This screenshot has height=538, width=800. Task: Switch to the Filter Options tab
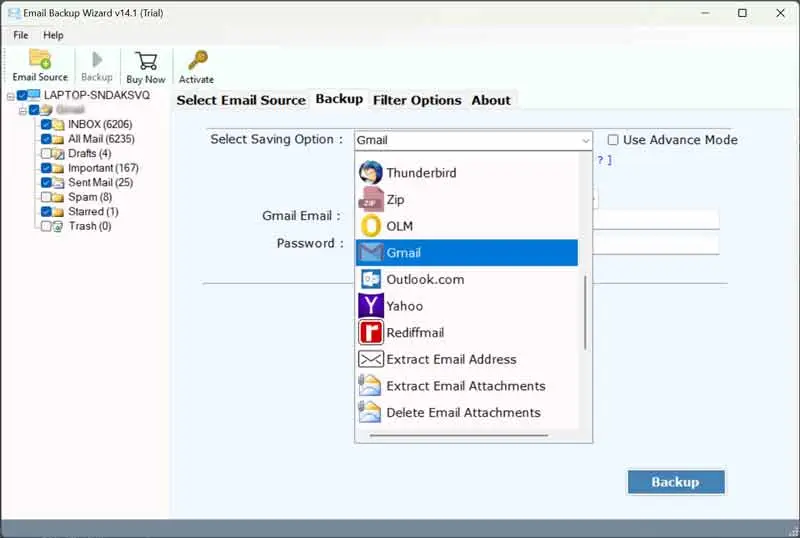(417, 100)
